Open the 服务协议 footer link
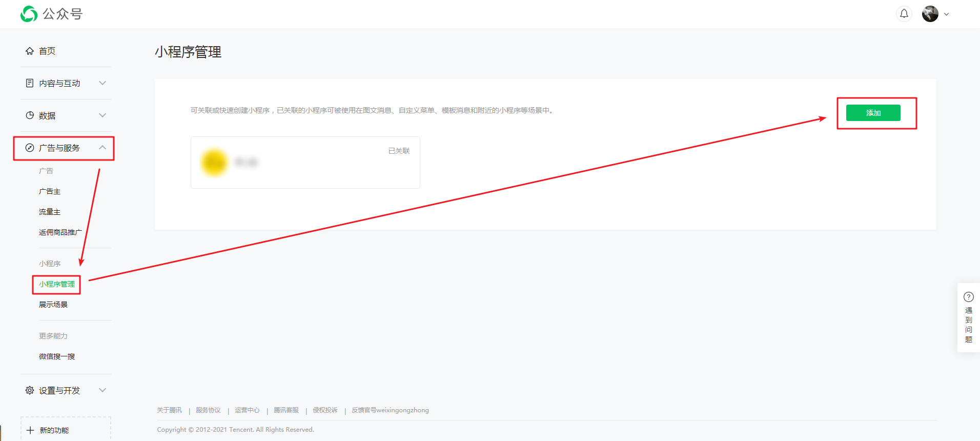 click(x=208, y=410)
